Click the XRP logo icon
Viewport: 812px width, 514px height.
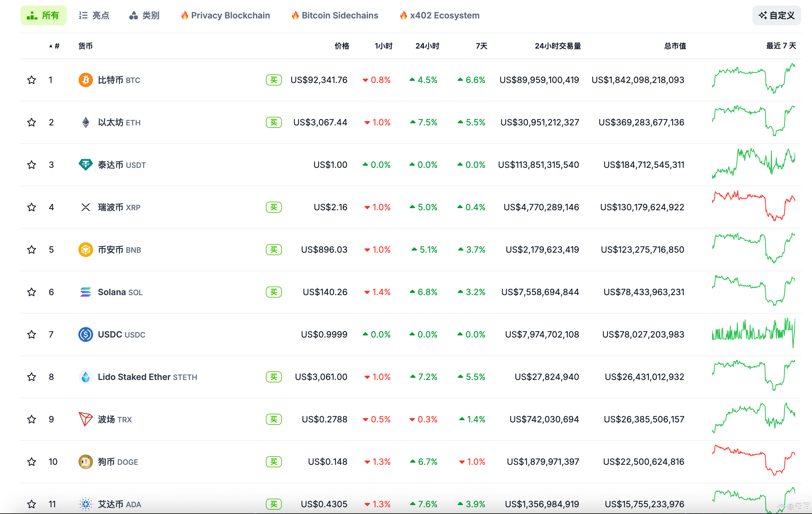(86, 207)
